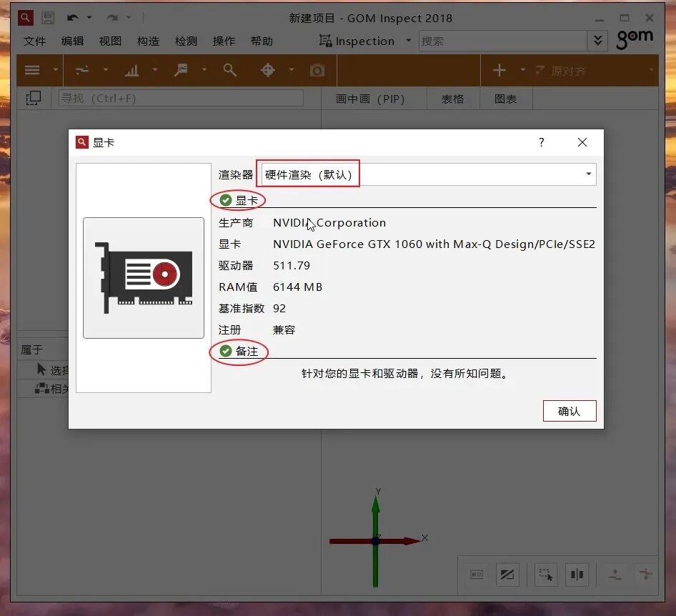The height and width of the screenshot is (616, 676).
Task: Click the up-arrow surface icon in bottom bar
Action: click(615, 574)
